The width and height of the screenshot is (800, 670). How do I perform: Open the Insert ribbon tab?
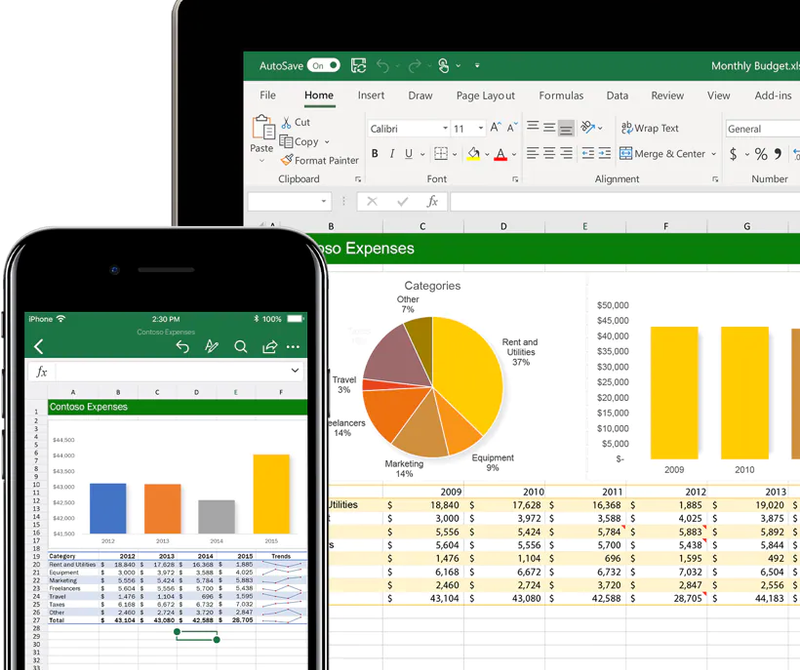pyautogui.click(x=371, y=96)
